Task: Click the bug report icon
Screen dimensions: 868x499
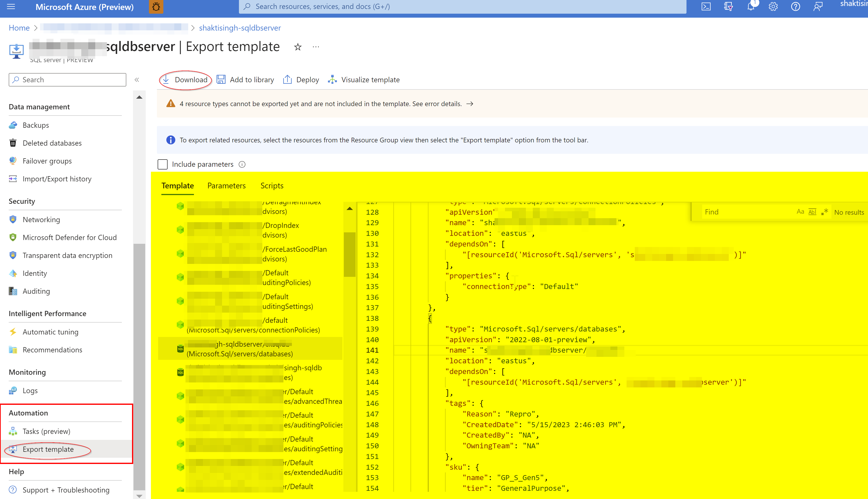Action: click(156, 6)
